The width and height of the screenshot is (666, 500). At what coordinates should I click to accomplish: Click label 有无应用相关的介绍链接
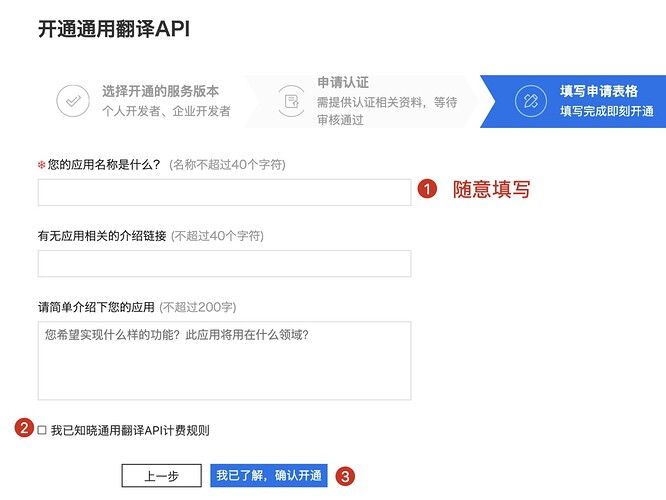pos(102,236)
